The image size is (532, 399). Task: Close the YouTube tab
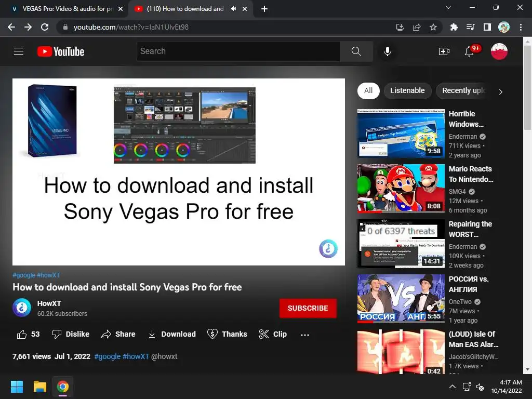click(x=245, y=9)
